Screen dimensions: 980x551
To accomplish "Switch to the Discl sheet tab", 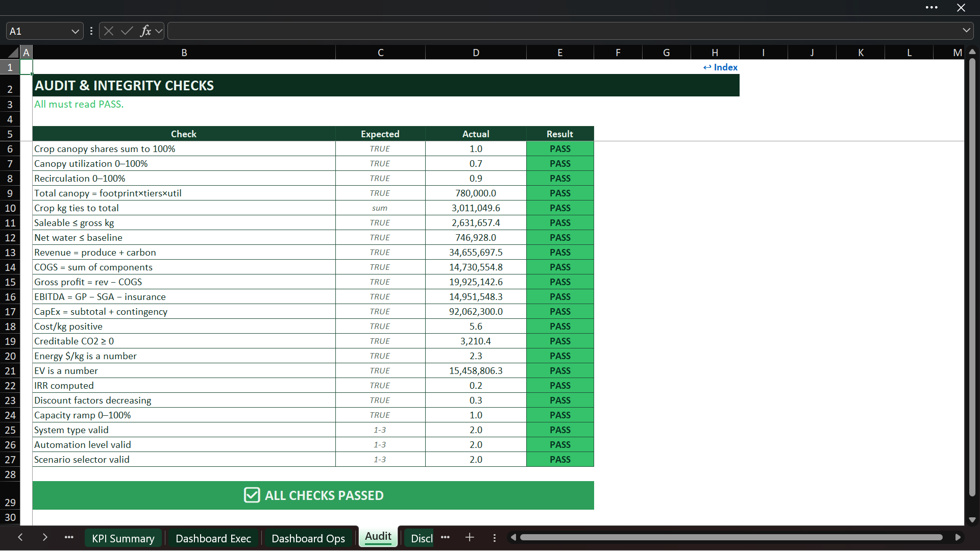I will pos(420,538).
